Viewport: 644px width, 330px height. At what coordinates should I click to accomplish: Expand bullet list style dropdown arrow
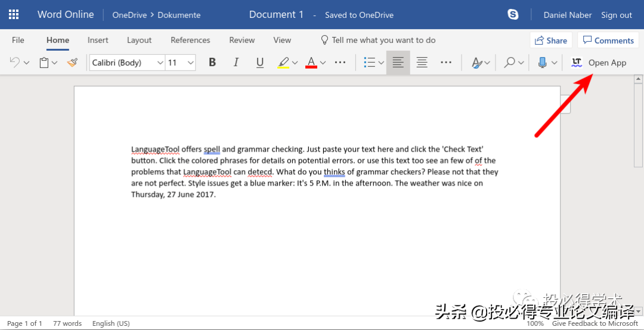(380, 63)
